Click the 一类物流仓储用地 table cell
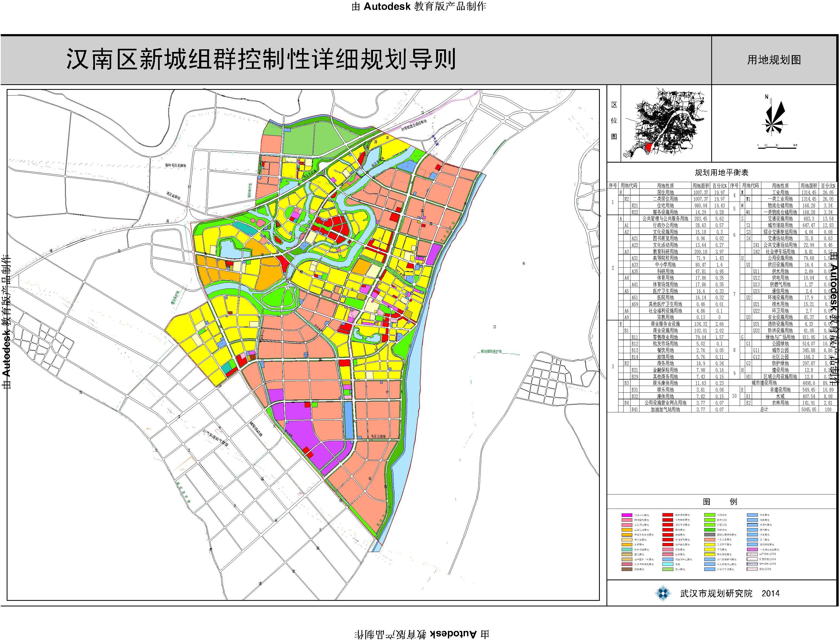The image size is (840, 640). tap(780, 212)
